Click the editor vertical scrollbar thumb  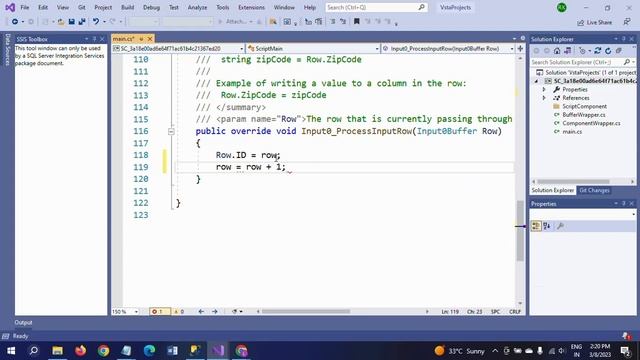(x=520, y=231)
